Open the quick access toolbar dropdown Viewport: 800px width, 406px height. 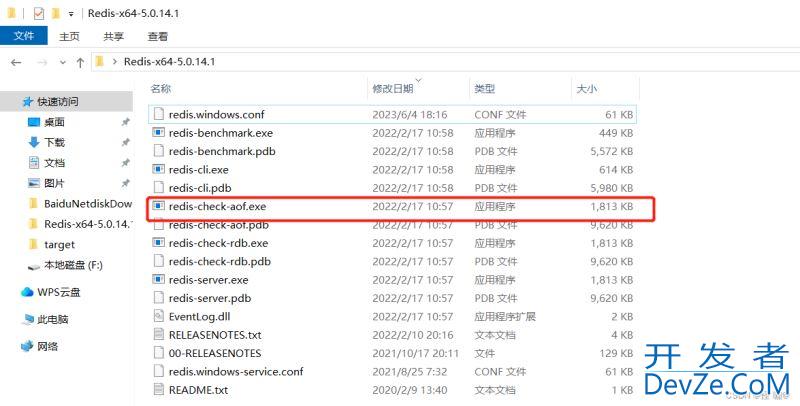click(x=71, y=14)
